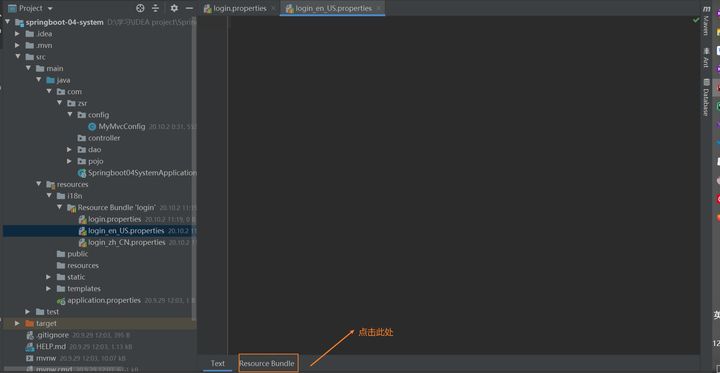Viewport: 720px width, 373px height.
Task: Click the orange target folder icon
Action: pyautogui.click(x=30, y=323)
